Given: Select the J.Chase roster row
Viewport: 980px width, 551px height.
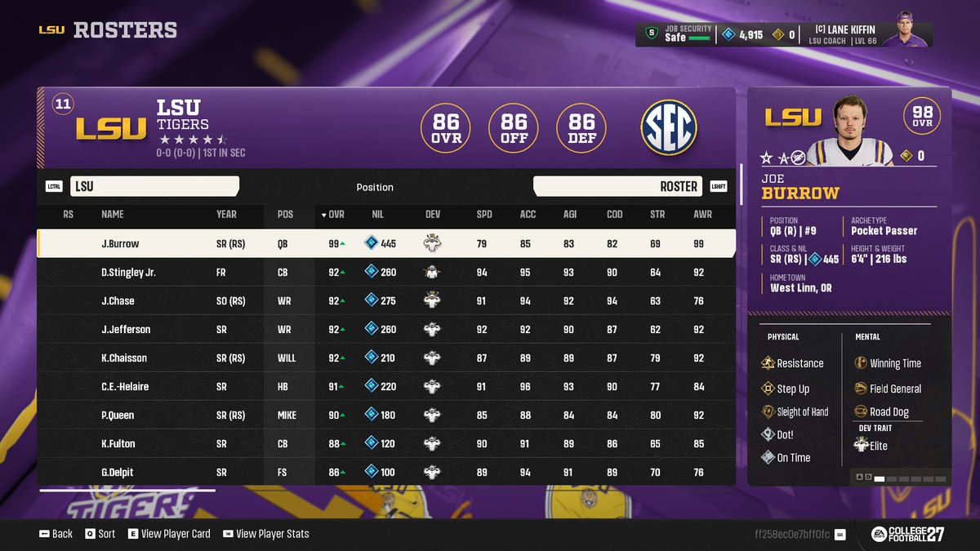Looking at the screenshot, I should [x=386, y=300].
